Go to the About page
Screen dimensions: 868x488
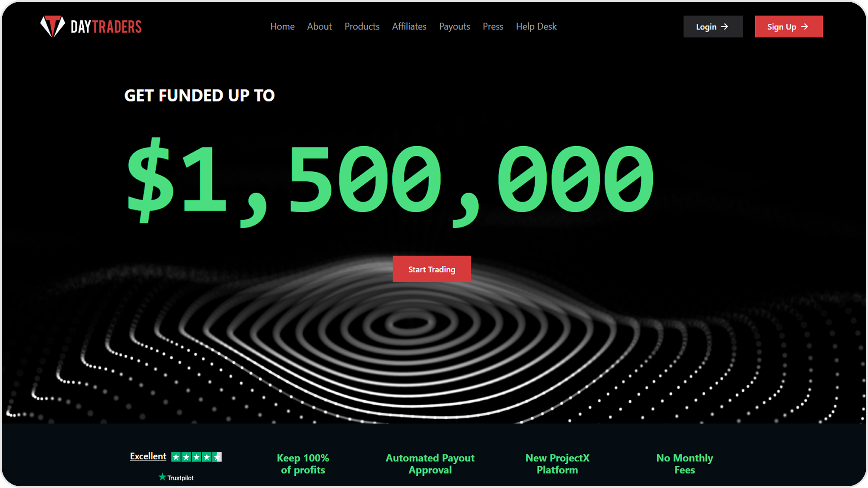319,26
